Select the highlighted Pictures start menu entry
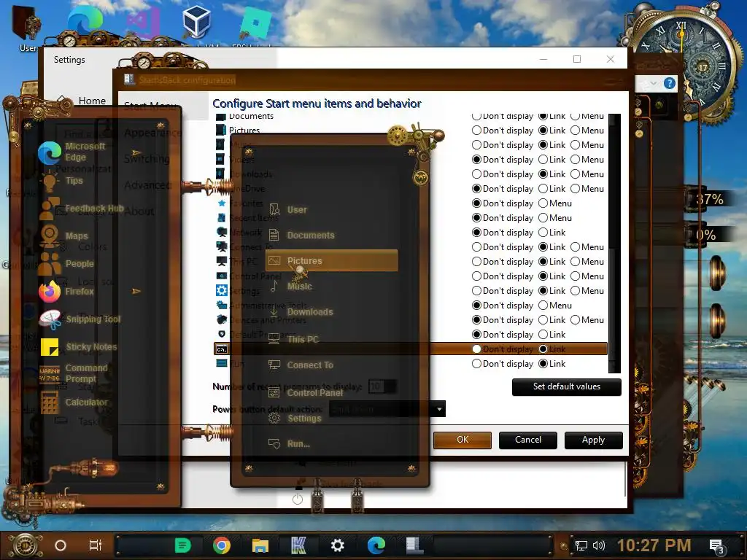This screenshot has width=747, height=560. (x=331, y=260)
